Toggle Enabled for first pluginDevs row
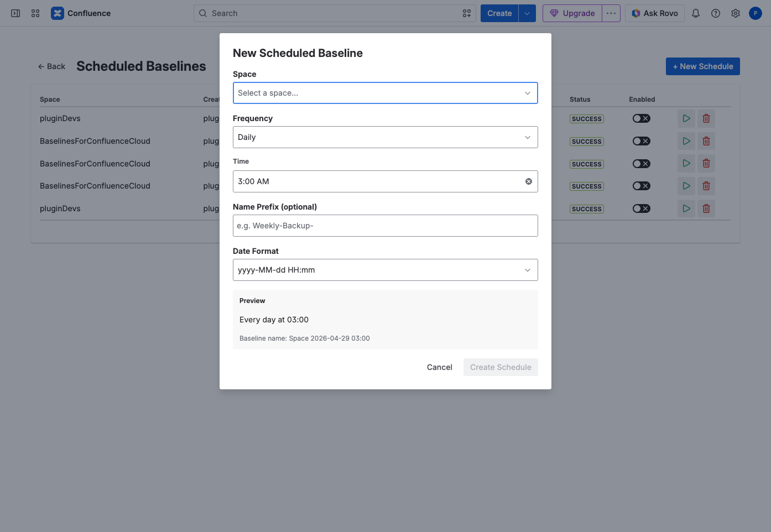Image resolution: width=771 pixels, height=532 pixels. [x=642, y=118]
